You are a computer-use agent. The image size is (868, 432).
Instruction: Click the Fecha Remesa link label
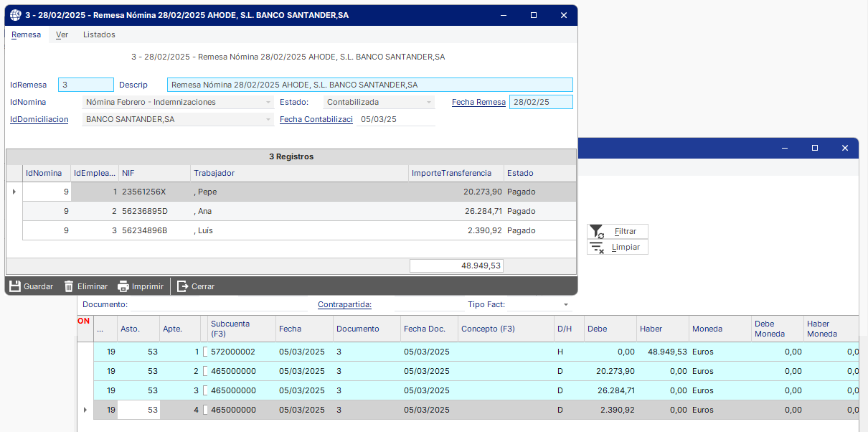click(x=478, y=102)
